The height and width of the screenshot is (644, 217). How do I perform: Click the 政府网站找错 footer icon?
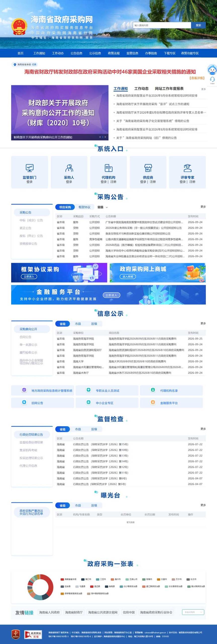pyautogui.click(x=33, y=634)
